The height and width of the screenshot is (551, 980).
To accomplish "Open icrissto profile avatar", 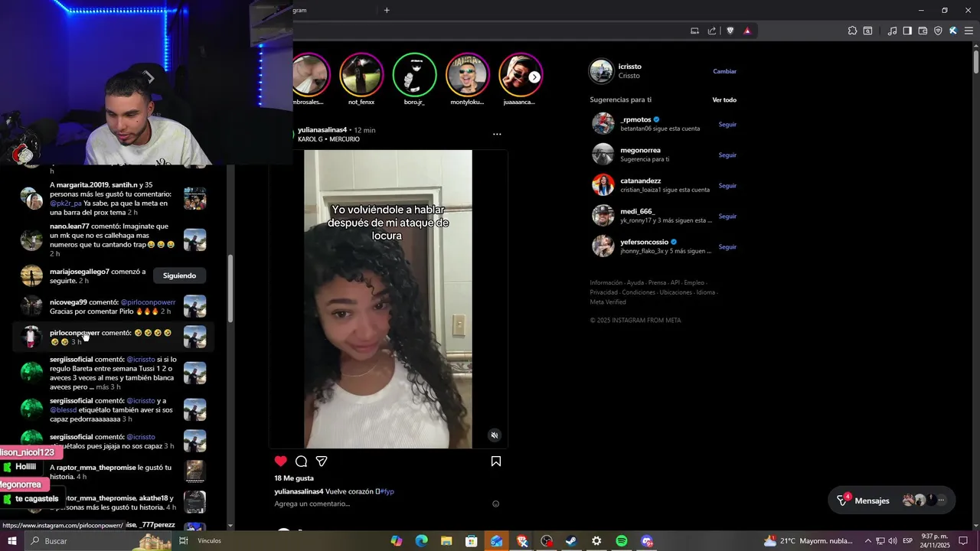I will [x=601, y=71].
